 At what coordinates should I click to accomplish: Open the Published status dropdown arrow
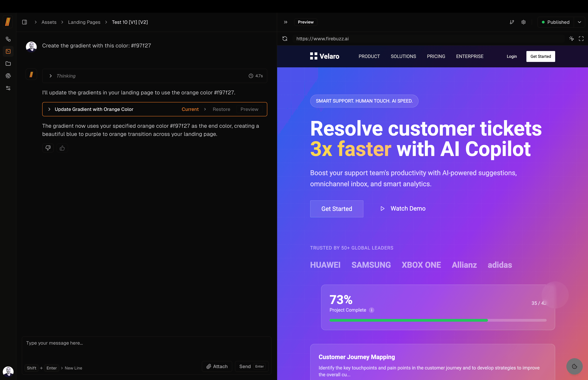coord(579,22)
